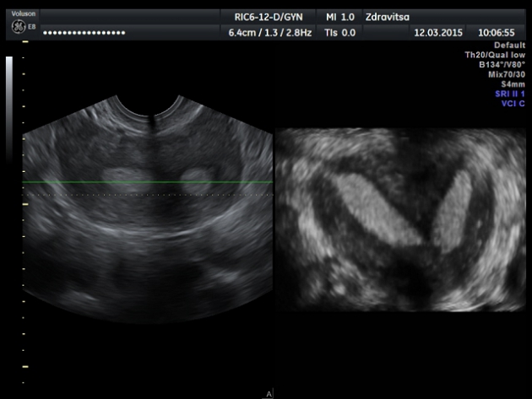Click the 10:06:55 clock display

497,32
